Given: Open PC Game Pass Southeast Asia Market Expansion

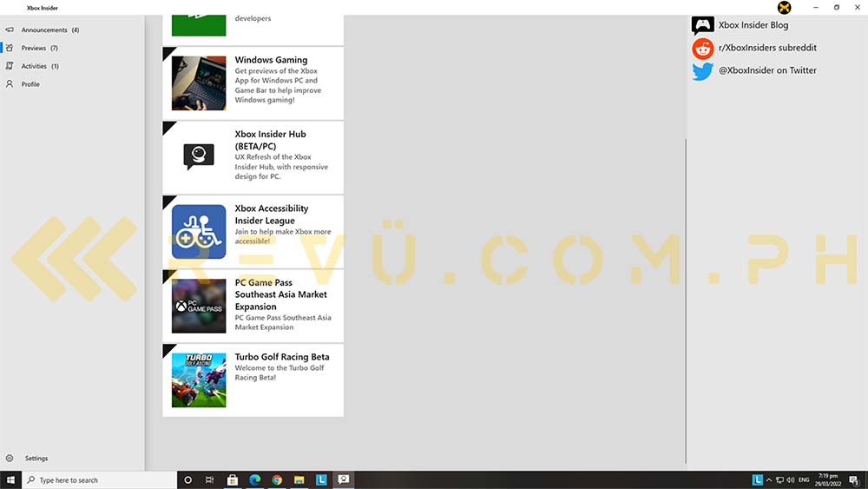Looking at the screenshot, I should tap(280, 294).
